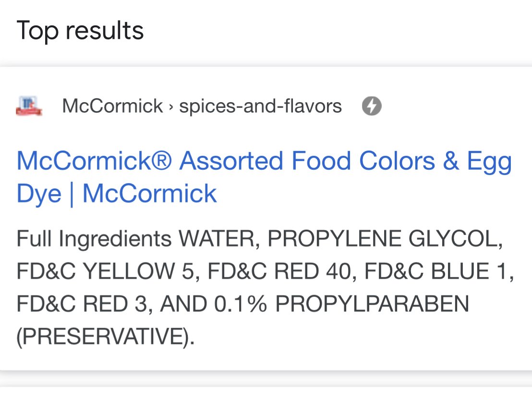Click the McCormick favicon logo
The image size is (532, 400).
[x=29, y=106]
